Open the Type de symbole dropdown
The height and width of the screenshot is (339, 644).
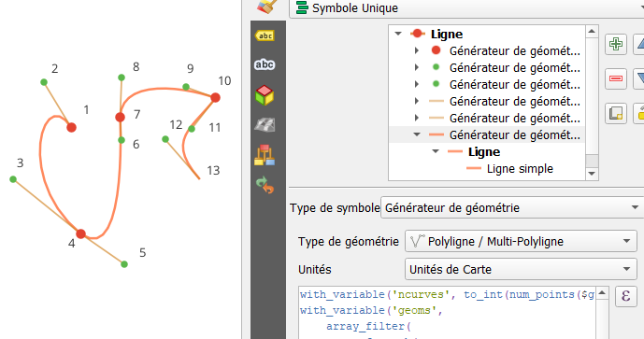coord(512,207)
